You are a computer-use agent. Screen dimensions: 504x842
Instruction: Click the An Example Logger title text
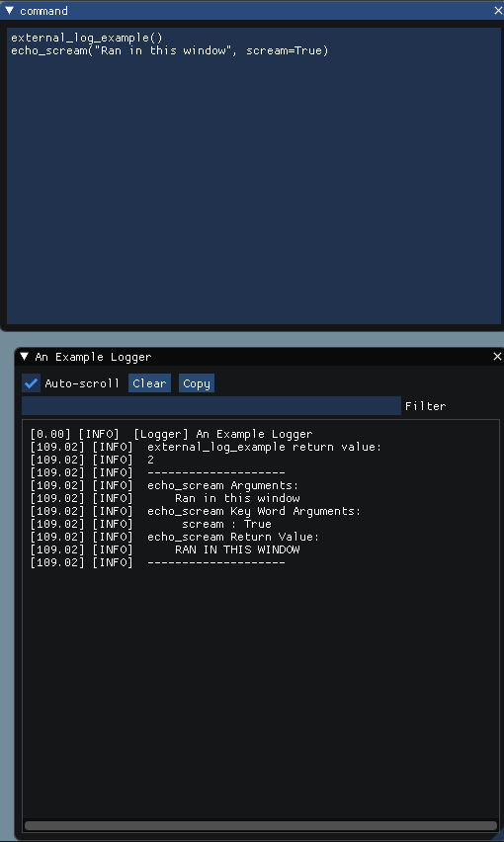pyautogui.click(x=94, y=357)
